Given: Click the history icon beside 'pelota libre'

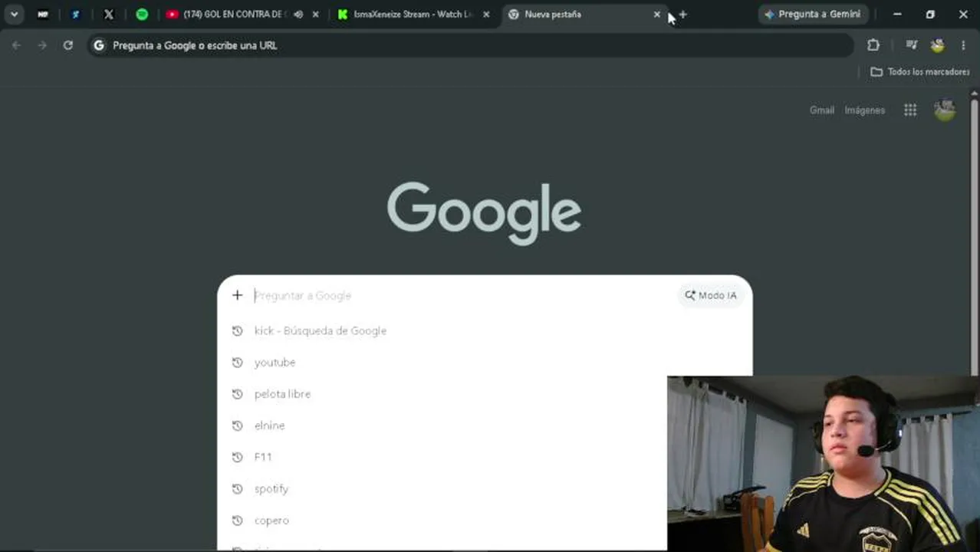Looking at the screenshot, I should pos(238,393).
